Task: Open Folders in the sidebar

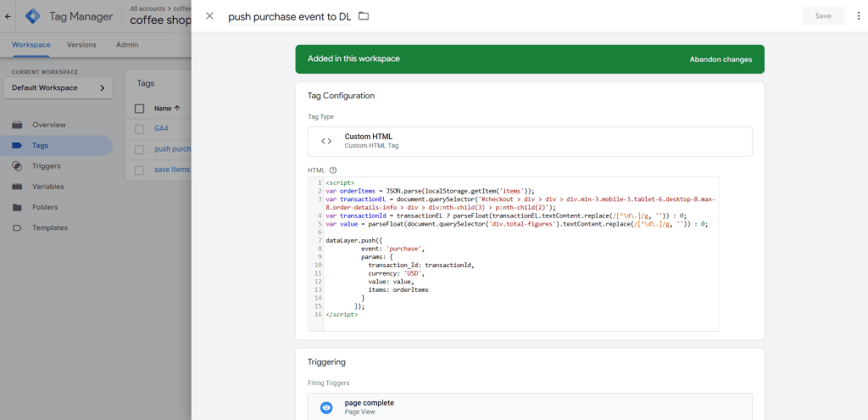Action: pos(45,207)
